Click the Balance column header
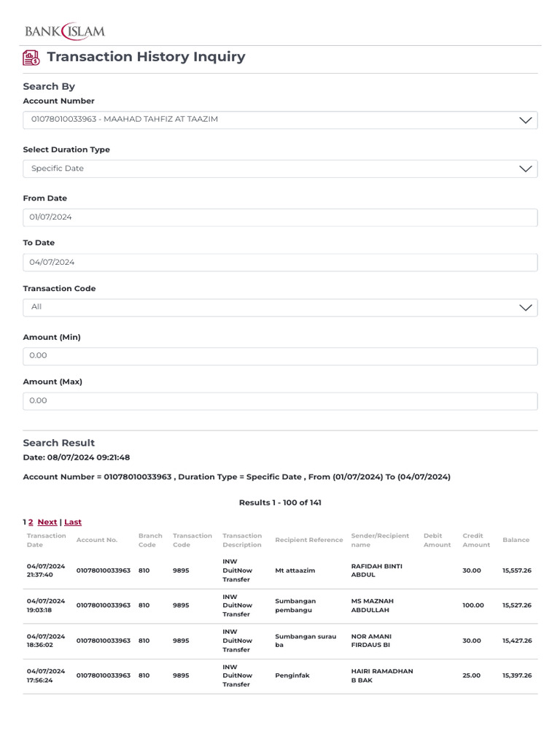 pyautogui.click(x=516, y=541)
